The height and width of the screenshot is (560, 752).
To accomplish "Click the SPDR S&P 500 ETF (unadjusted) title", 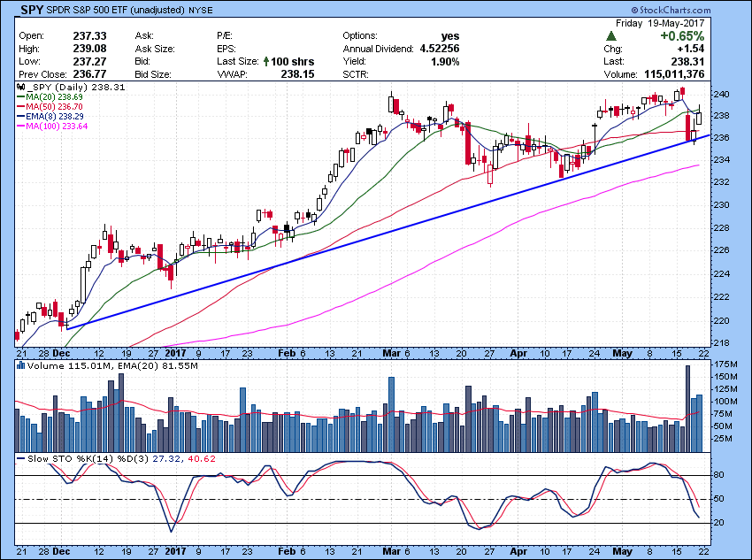I will 116,10.
